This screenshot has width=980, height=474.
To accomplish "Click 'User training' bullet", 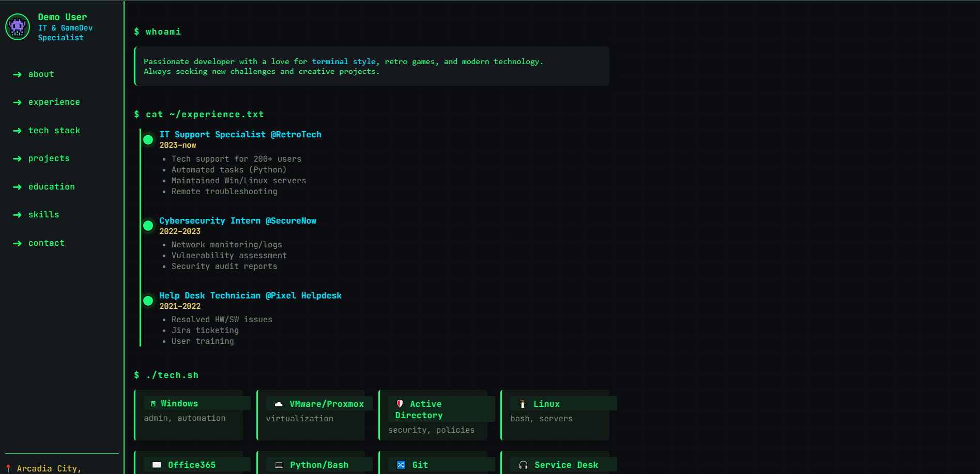I will click(203, 341).
